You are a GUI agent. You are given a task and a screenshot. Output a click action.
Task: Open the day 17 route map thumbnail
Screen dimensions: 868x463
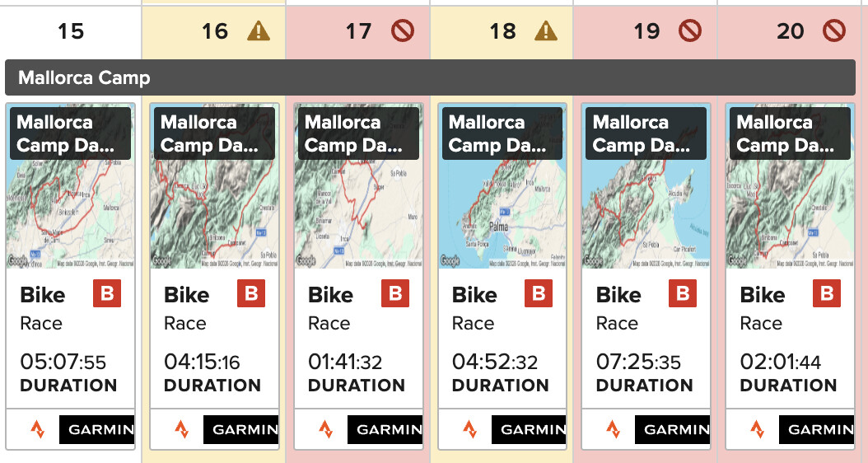[x=358, y=186]
